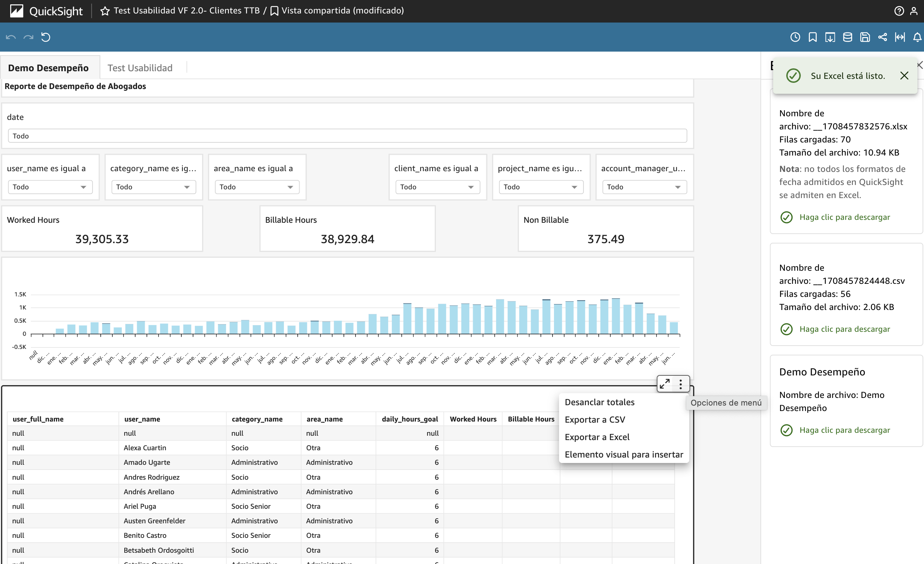The height and width of the screenshot is (564, 924).
Task: Click the undo arrow
Action: (11, 37)
